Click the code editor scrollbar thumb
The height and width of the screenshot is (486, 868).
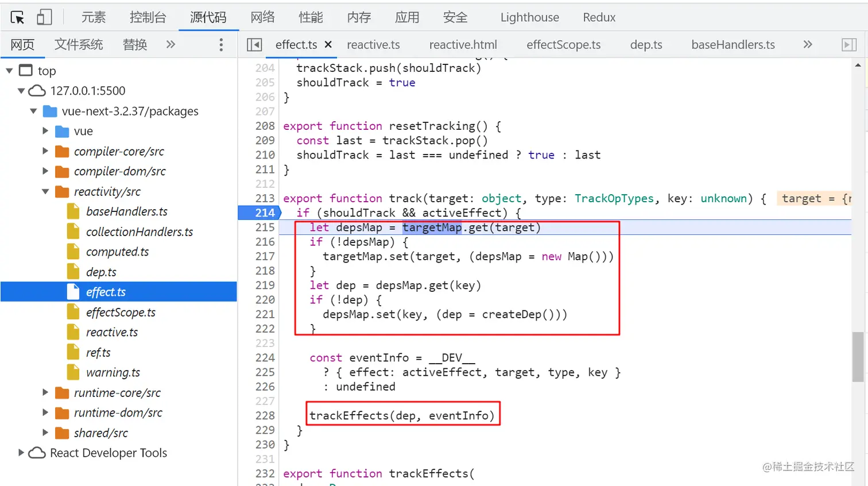point(858,357)
